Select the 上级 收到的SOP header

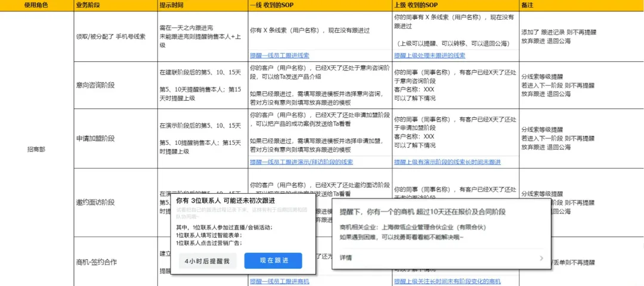pyautogui.click(x=420, y=5)
